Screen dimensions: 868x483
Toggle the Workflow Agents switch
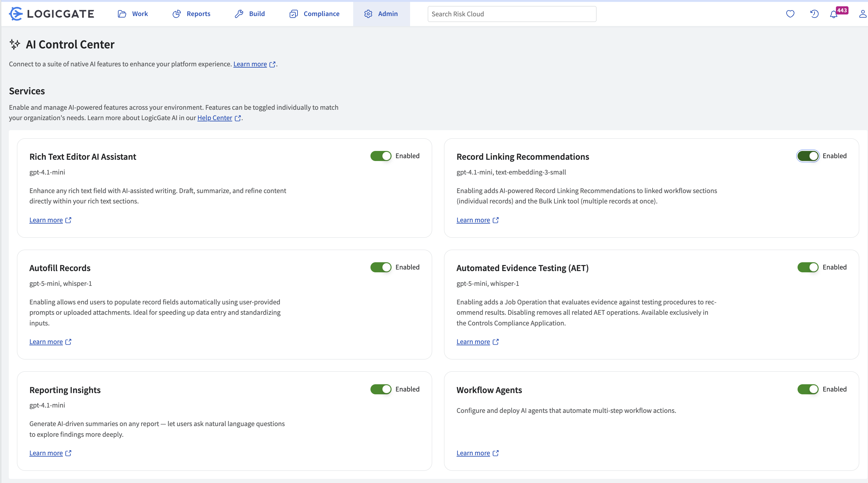click(808, 389)
